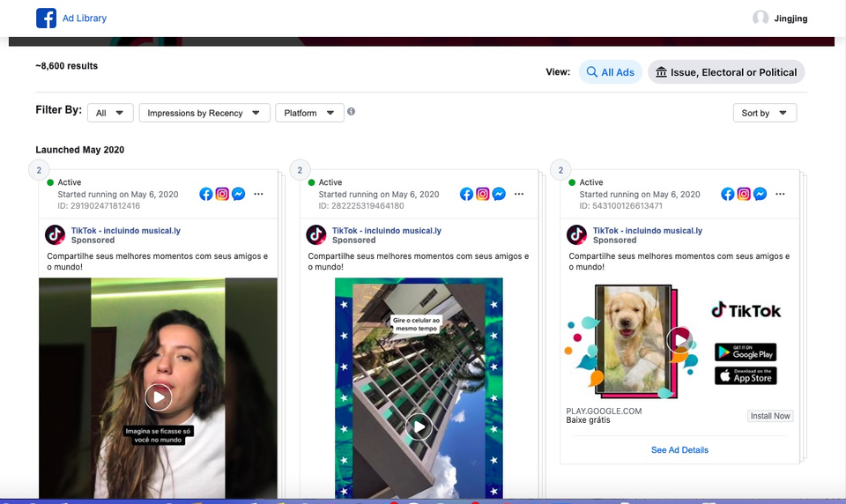Open the Sort by dropdown
Viewport: 846px width, 504px height.
click(x=765, y=113)
